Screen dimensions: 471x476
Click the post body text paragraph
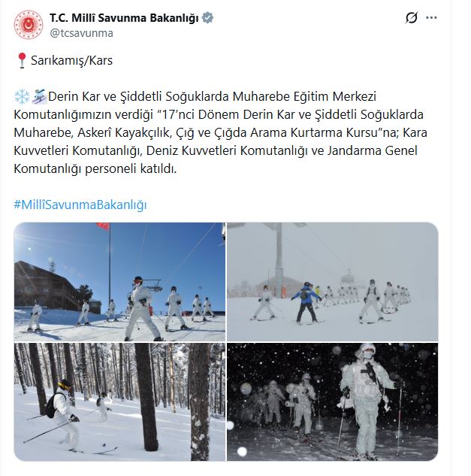221,132
